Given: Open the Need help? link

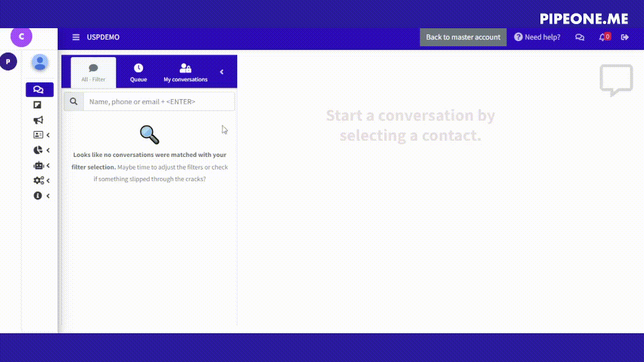Looking at the screenshot, I should 537,37.
